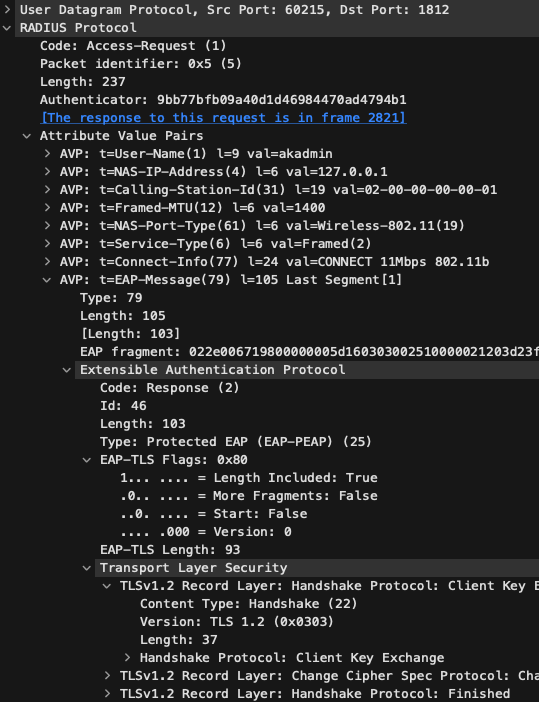Expand the NAS-IP-Address AVP arrow

47,171
